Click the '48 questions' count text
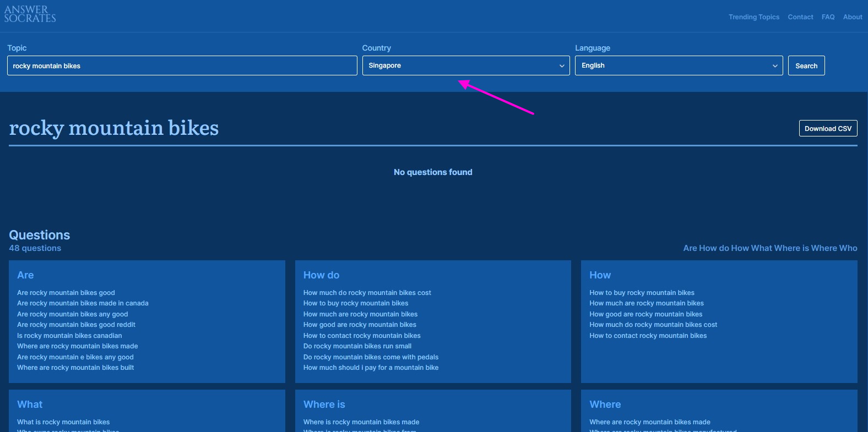 click(x=35, y=248)
